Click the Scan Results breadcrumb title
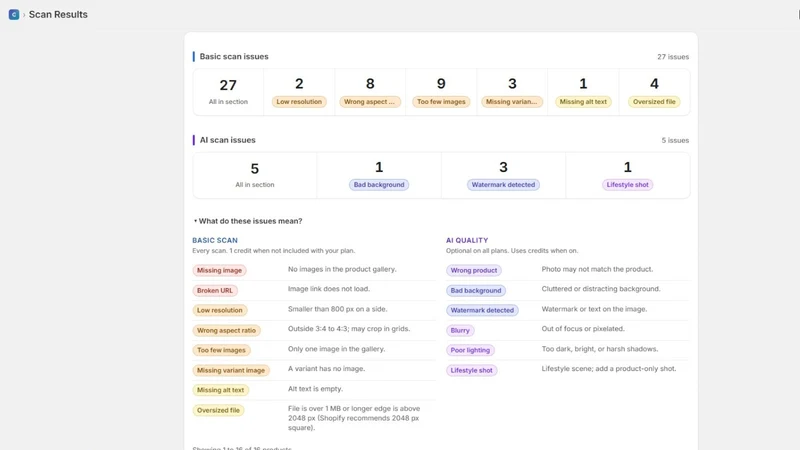Viewport: 800px width, 450px height. tap(58, 15)
